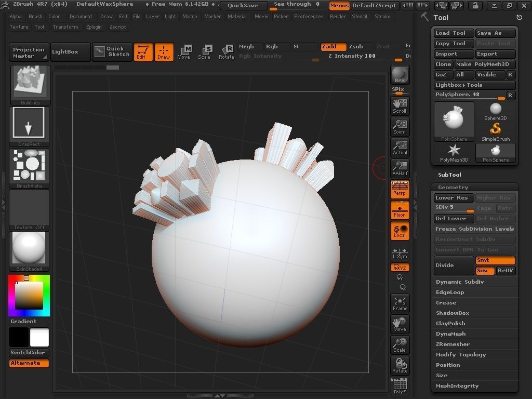
Task: Expand the SubTool section
Action: [449, 175]
